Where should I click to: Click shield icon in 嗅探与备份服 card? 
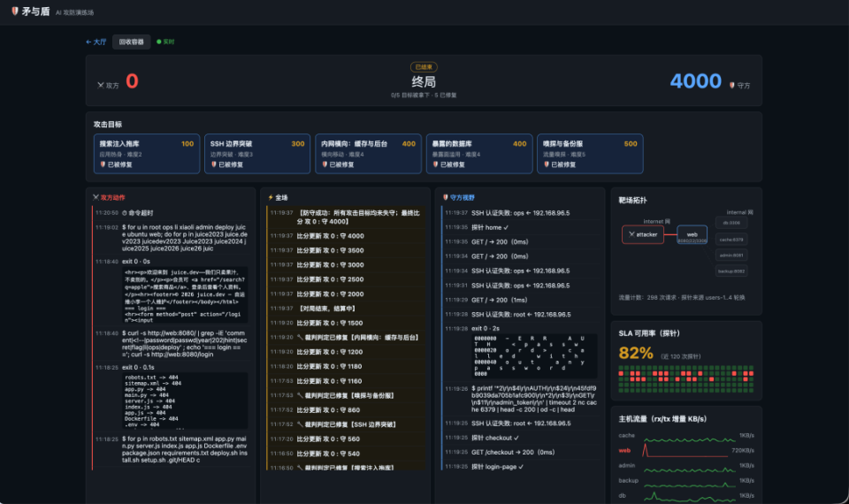coord(547,164)
